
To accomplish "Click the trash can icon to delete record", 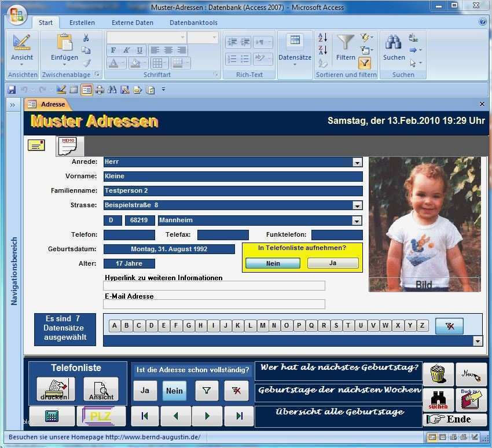I will [438, 375].
